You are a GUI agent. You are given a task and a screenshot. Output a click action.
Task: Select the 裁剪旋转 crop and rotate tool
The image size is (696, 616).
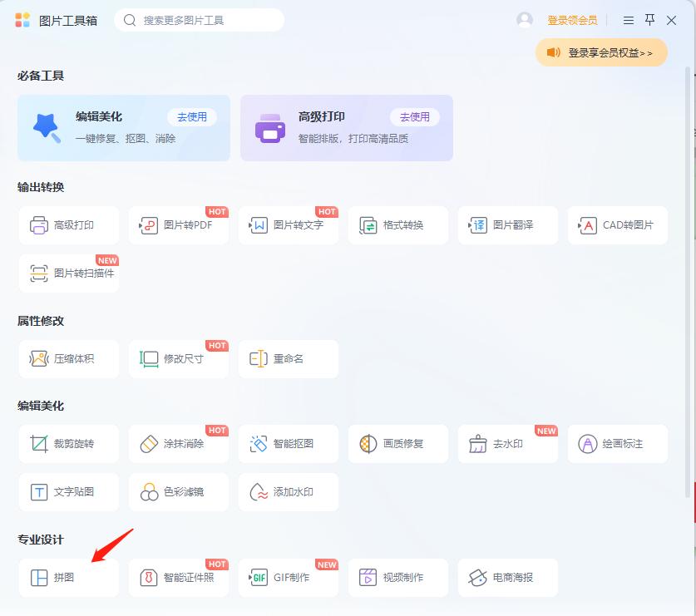click(68, 441)
